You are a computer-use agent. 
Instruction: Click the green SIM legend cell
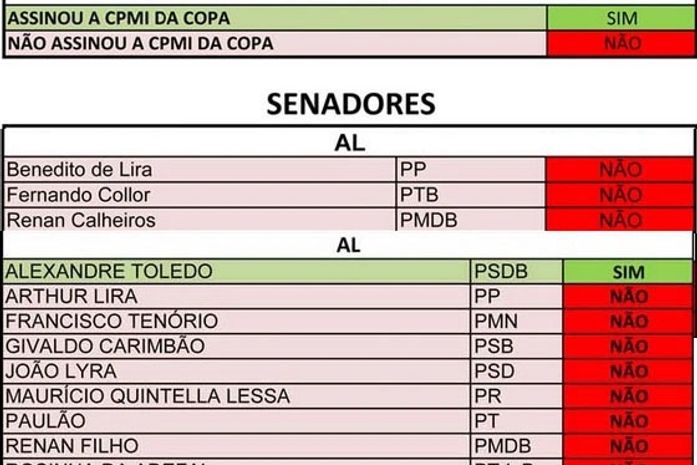[x=621, y=18]
